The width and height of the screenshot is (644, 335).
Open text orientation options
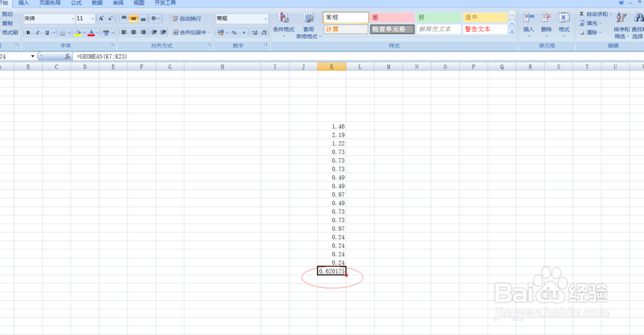pos(155,19)
